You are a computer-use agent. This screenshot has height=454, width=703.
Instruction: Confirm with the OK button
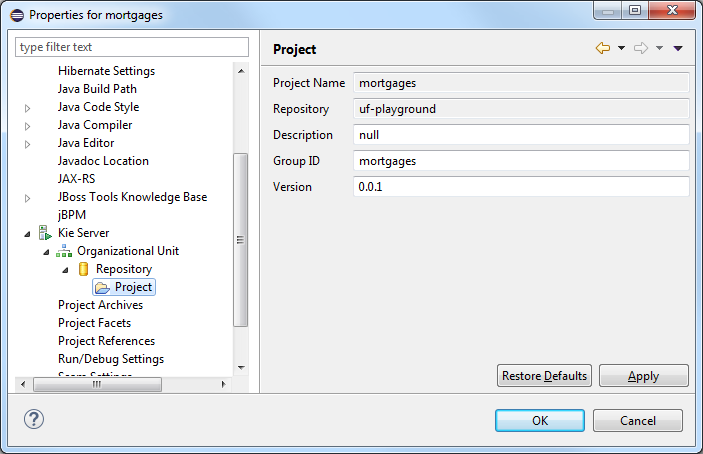(539, 420)
